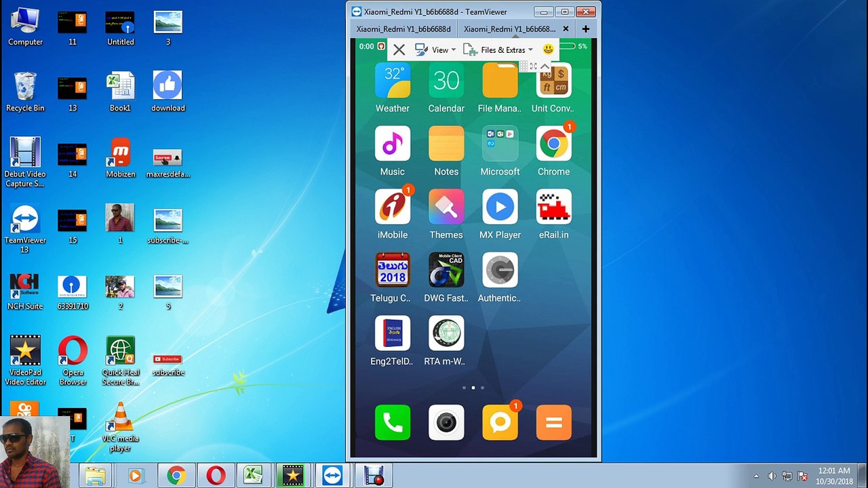Viewport: 868px width, 488px height.
Task: Open Debut Video Capture taskbar button
Action: [373, 476]
